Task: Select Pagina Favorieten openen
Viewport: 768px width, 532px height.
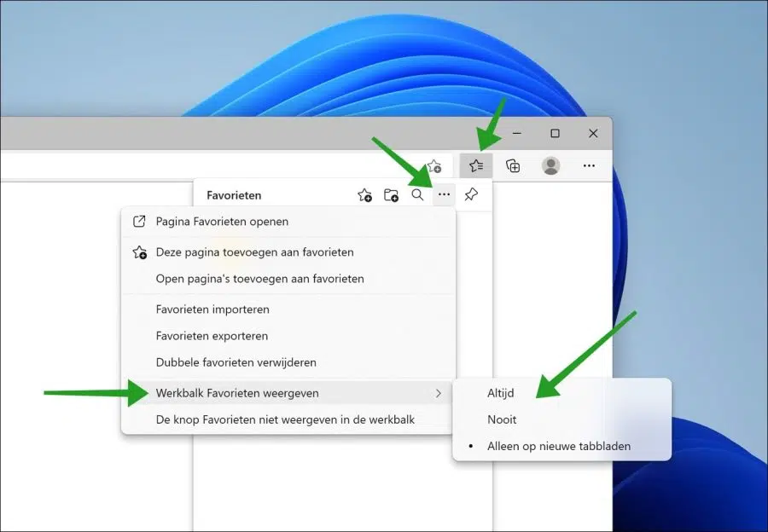Action: (x=288, y=221)
